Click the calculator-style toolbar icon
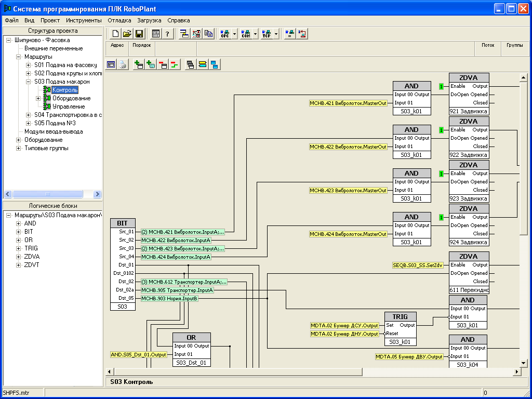The image size is (532, 399). [x=156, y=34]
